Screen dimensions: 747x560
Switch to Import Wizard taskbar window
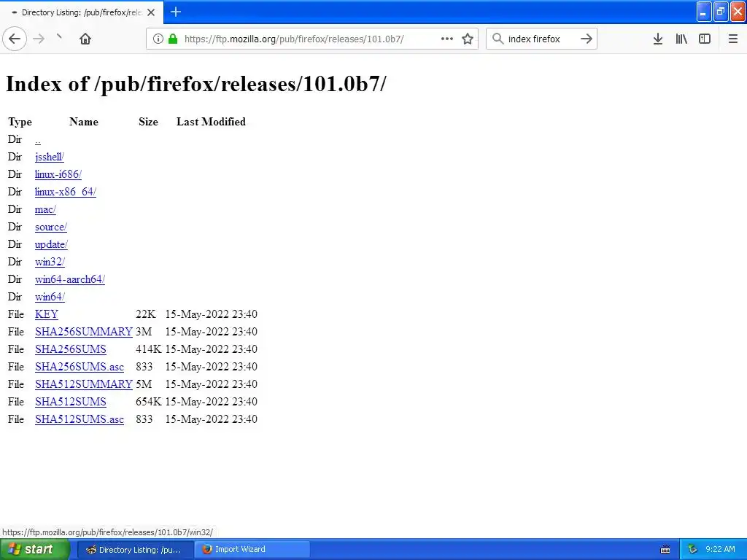click(x=252, y=550)
